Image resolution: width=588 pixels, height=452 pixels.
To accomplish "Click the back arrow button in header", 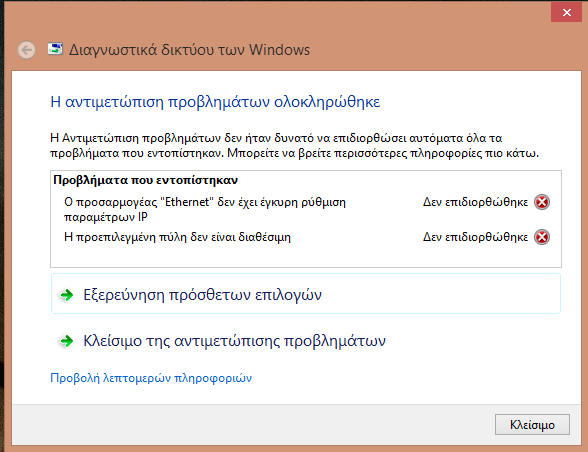I will [27, 50].
